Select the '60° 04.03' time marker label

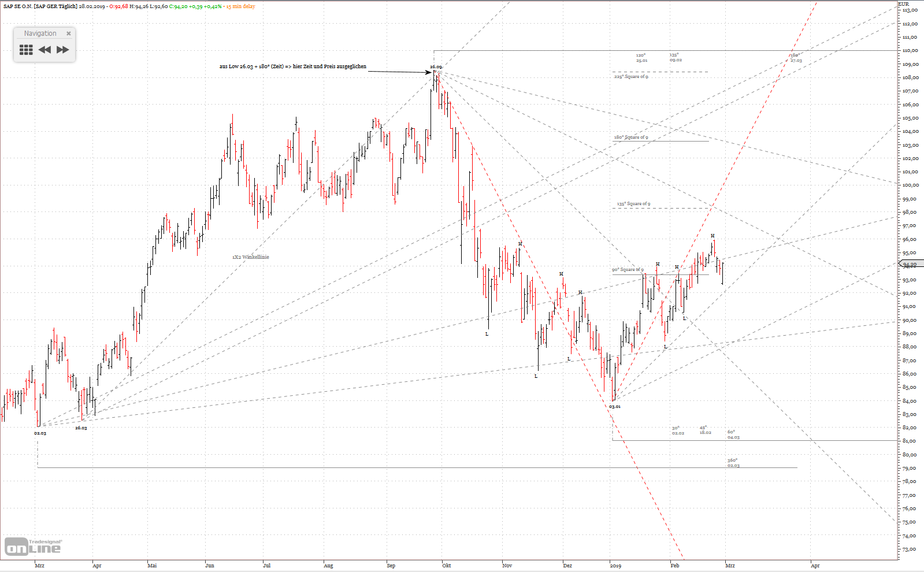(733, 434)
